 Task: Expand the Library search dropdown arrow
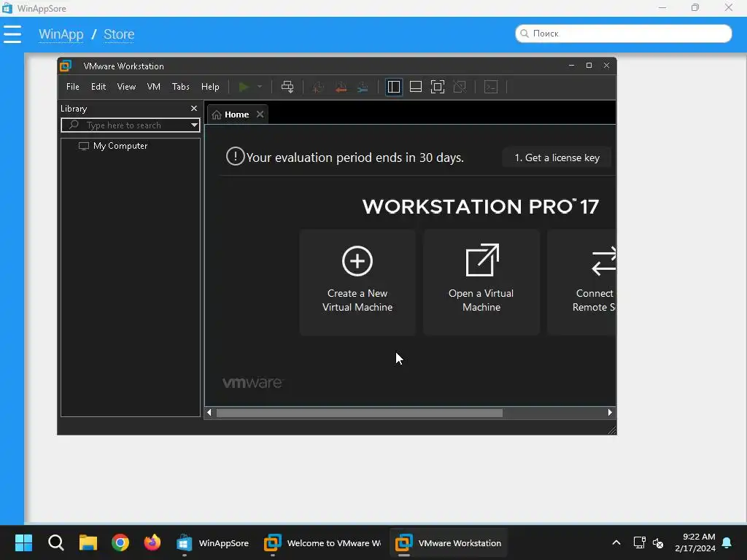194,125
